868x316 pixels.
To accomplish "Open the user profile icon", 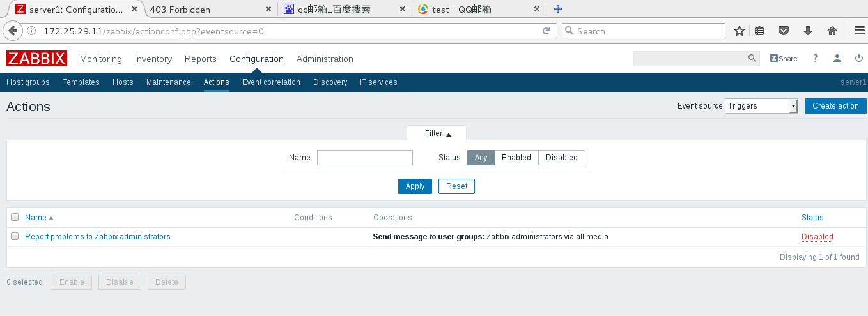I will coord(837,59).
